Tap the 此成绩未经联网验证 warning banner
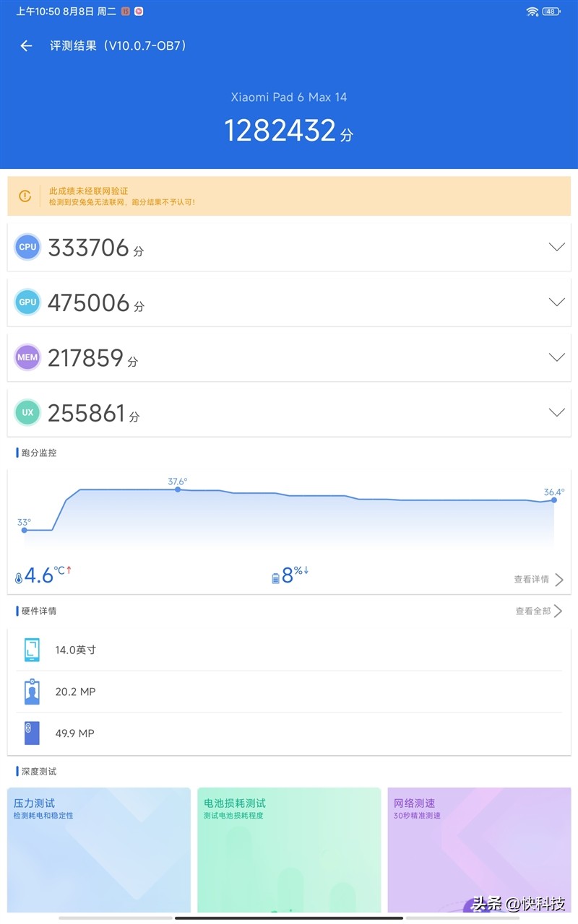Viewport: 578px width, 924px height. point(289,196)
